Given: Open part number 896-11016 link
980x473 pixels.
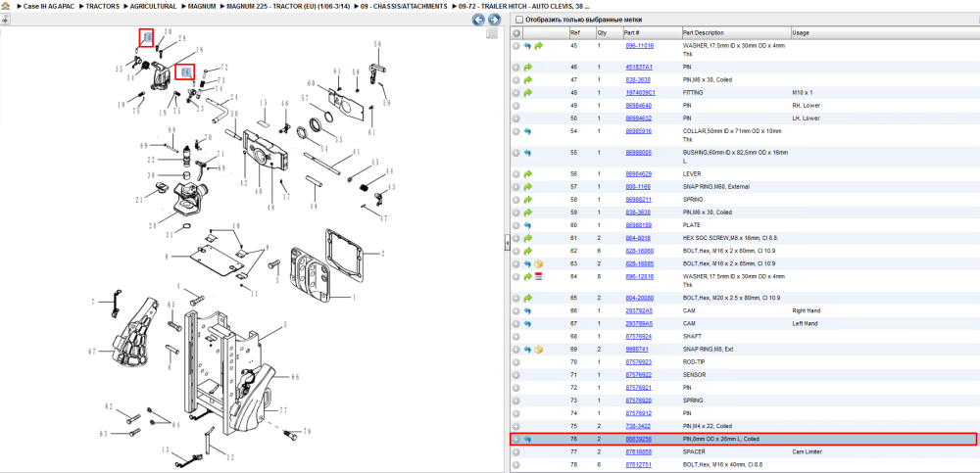Looking at the screenshot, I should click(639, 46).
